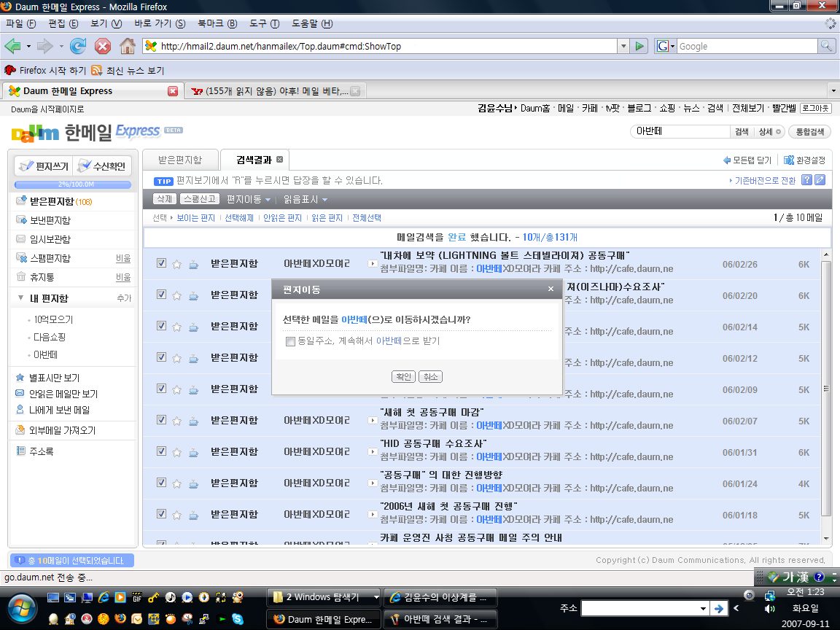Click the Firefox forward arrow
840x630 pixels.
(x=45, y=46)
